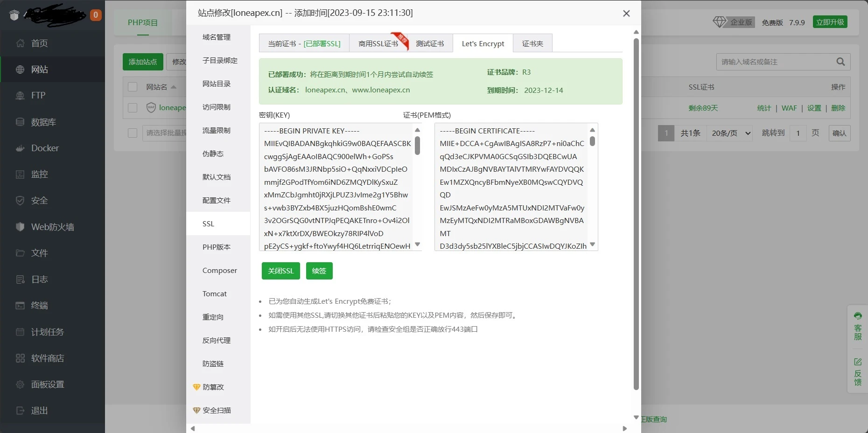The image size is (868, 433).
Task: Click the Docker icon in sidebar
Action: (x=20, y=148)
